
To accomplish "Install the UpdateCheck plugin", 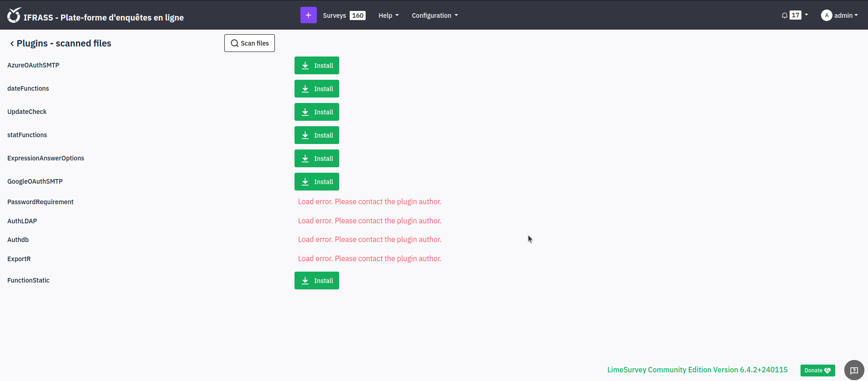I will [x=317, y=112].
